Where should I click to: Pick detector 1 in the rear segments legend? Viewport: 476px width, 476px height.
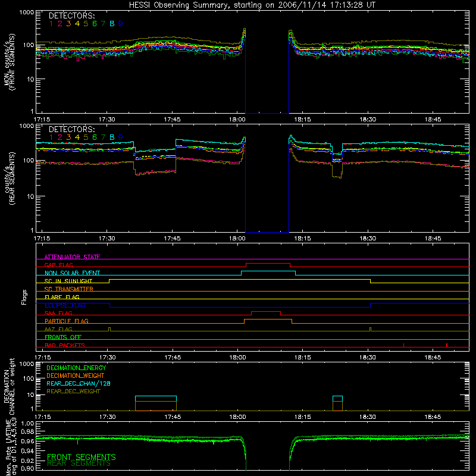[x=51, y=137]
